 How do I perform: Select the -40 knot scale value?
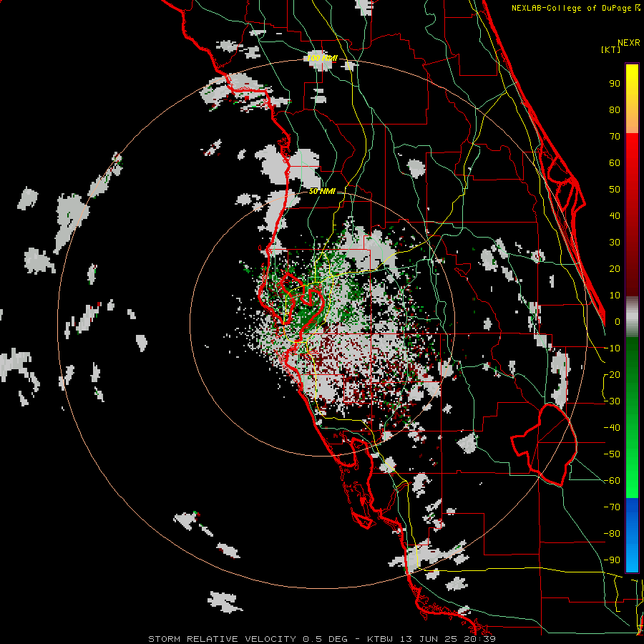click(613, 428)
